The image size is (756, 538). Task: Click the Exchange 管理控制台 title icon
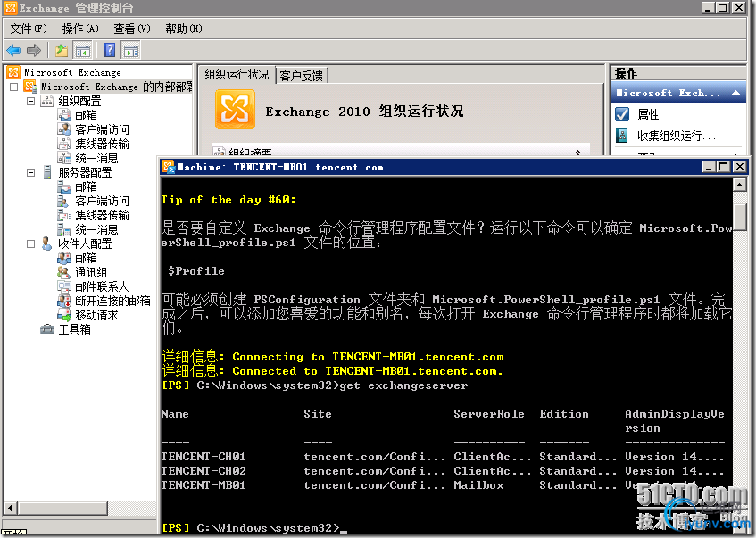coord(10,8)
